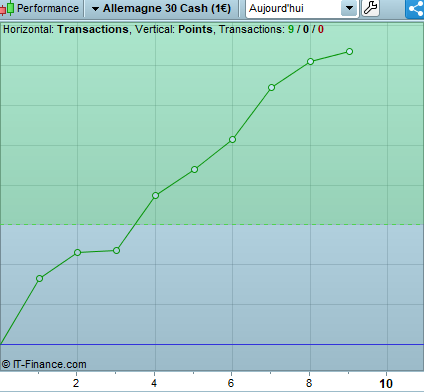Expand the Aujourd'hui period dropdown arrow
The height and width of the screenshot is (392, 424).
[349, 8]
